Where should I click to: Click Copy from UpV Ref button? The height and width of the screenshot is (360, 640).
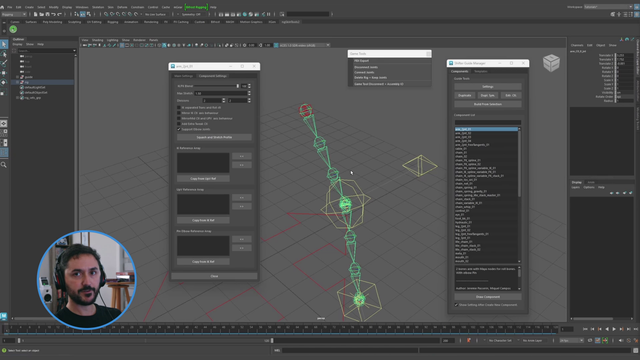[x=203, y=179]
